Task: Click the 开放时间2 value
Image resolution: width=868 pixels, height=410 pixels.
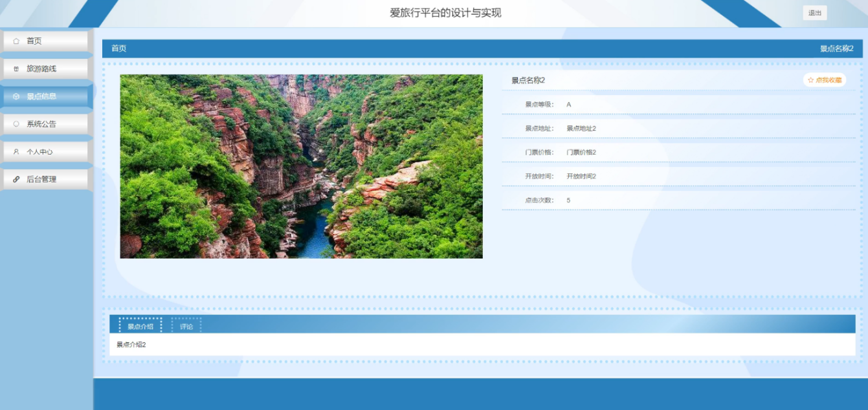Action: [581, 176]
